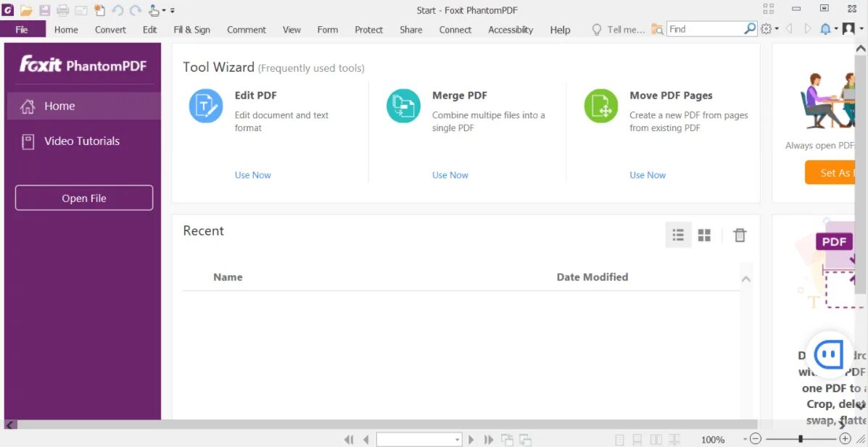Click the horizontal scrollbar left arrow
This screenshot has height=447, width=868.
point(11,425)
